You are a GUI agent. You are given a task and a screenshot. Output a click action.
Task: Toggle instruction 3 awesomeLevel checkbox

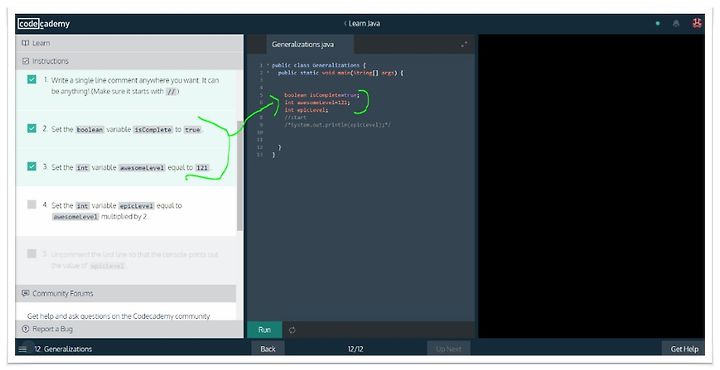32,166
